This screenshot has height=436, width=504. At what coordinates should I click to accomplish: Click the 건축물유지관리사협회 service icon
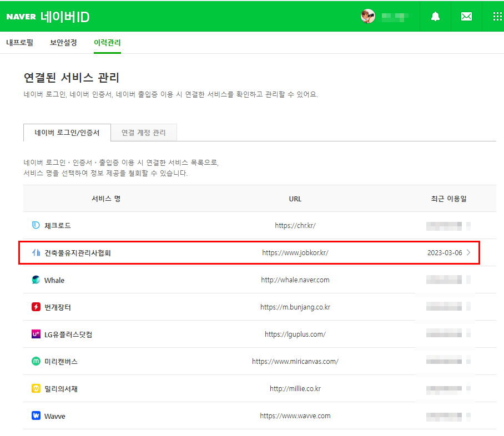tap(36, 252)
